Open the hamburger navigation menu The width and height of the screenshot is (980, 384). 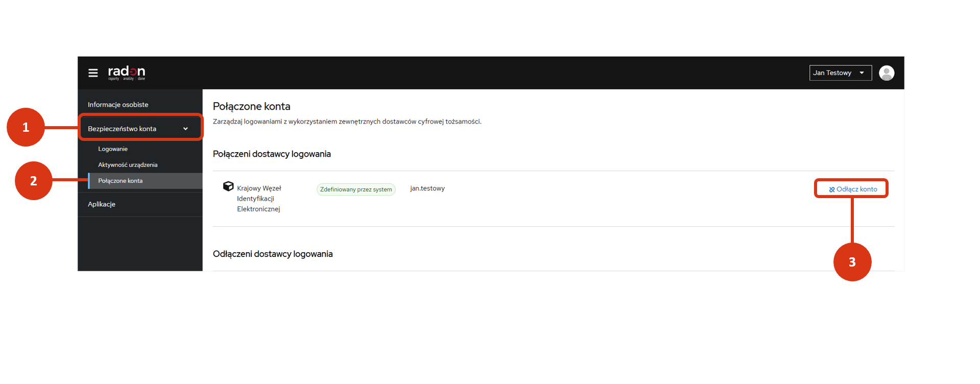pyautogui.click(x=93, y=73)
